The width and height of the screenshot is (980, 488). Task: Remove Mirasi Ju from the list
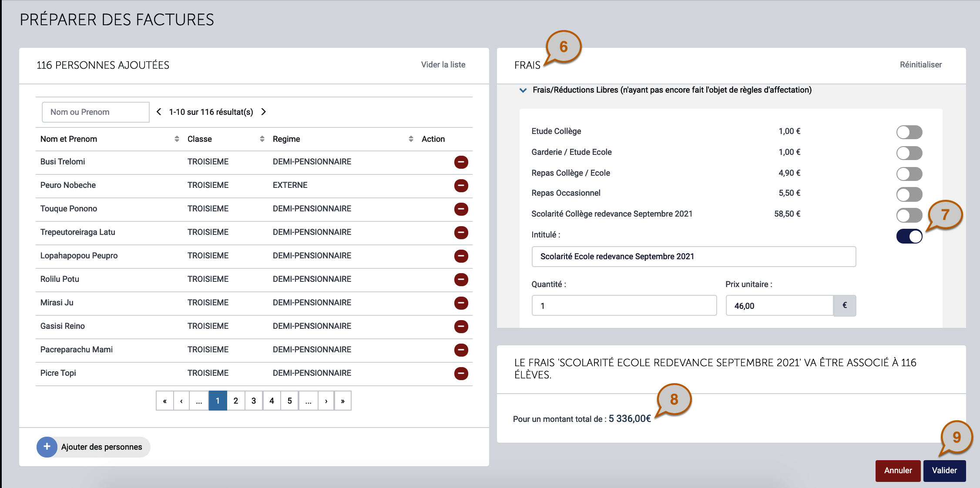tap(461, 303)
